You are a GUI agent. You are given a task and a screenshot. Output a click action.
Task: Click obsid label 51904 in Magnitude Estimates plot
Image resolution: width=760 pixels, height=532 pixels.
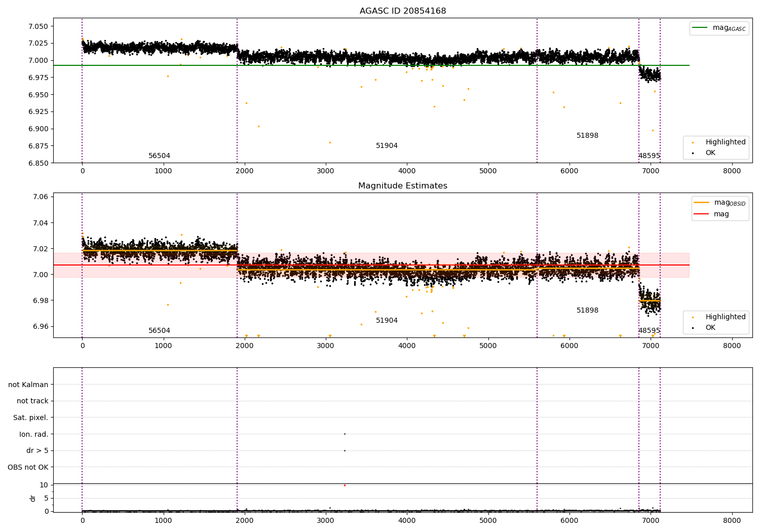click(x=387, y=321)
